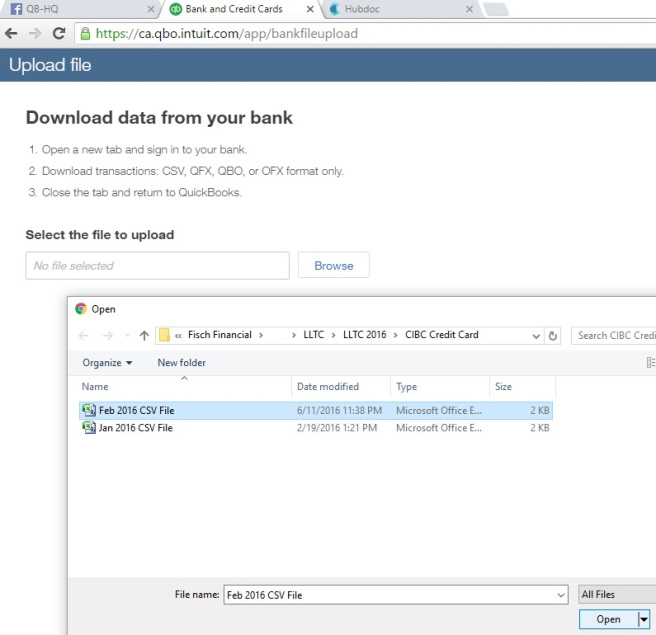Reload the page with the refresh icon
Screen dimensions: 656x635
59,33
